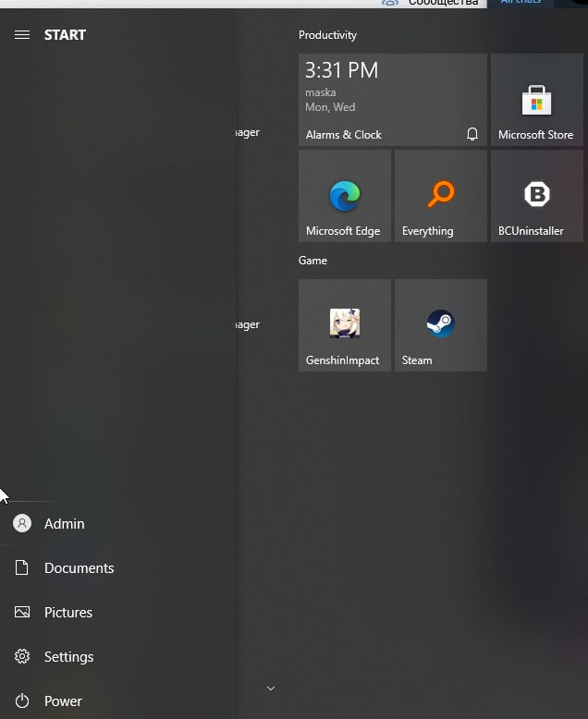Click the Admin user avatar icon
The height and width of the screenshot is (719, 588).
22,523
